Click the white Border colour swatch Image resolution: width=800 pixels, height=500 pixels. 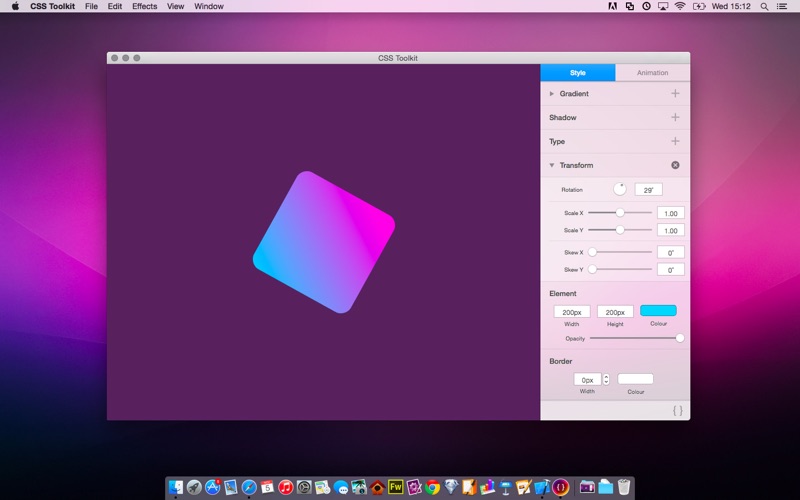[635, 379]
